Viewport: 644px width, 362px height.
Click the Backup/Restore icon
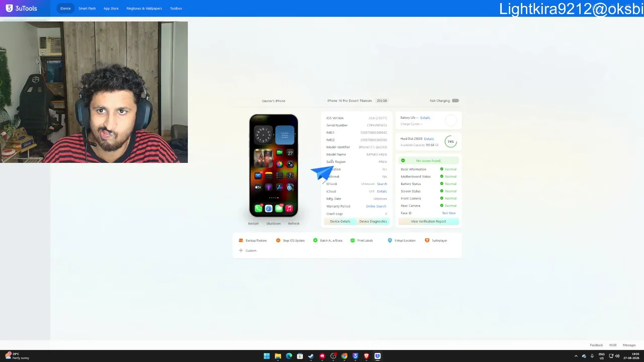pyautogui.click(x=241, y=240)
